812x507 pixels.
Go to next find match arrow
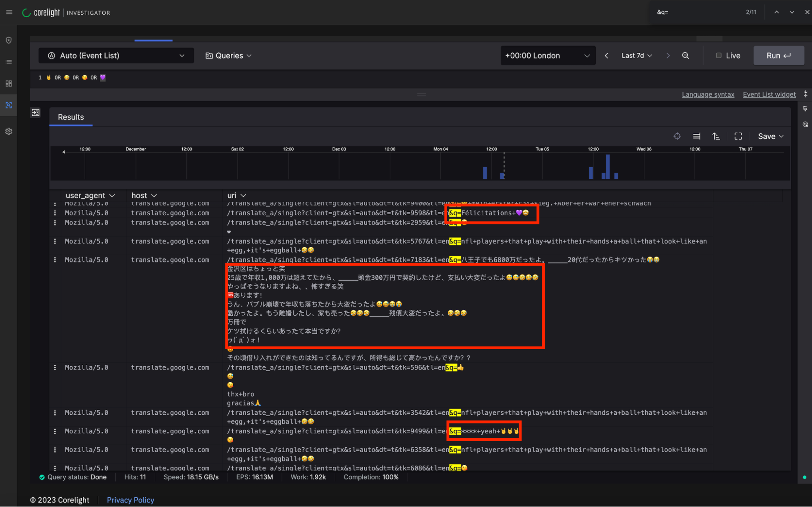point(791,12)
